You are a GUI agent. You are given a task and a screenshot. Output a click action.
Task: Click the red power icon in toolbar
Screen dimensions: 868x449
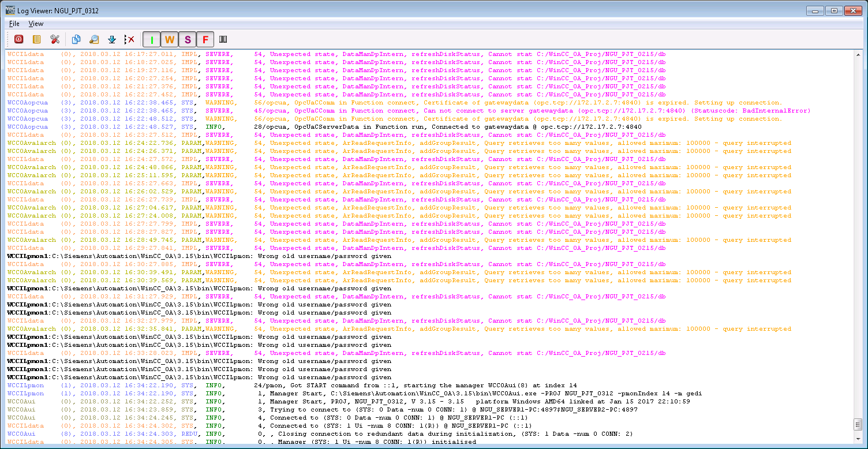(x=18, y=39)
